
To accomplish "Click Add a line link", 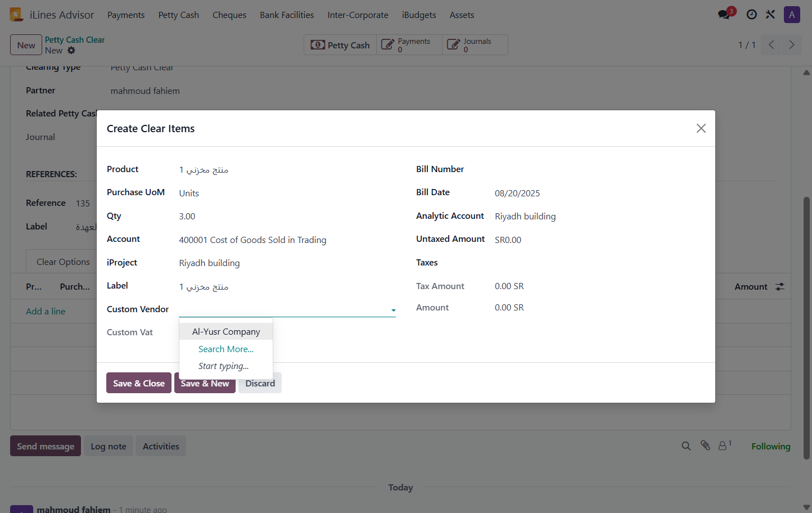I will (46, 311).
